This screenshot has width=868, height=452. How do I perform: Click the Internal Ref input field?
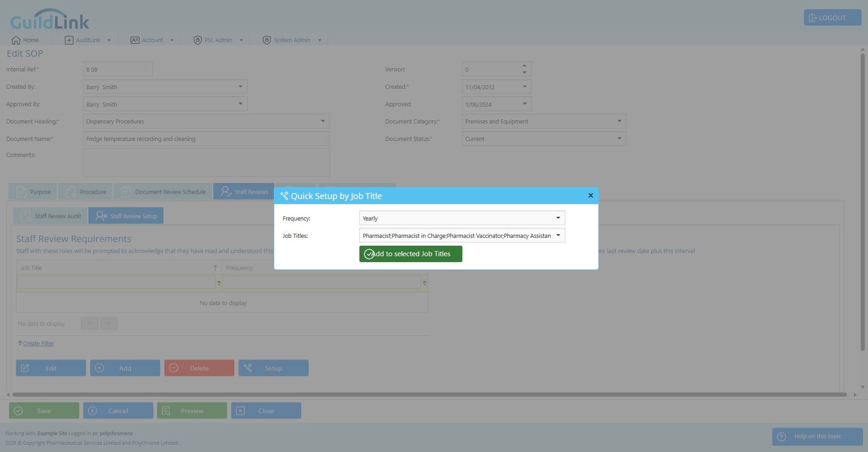click(x=118, y=70)
